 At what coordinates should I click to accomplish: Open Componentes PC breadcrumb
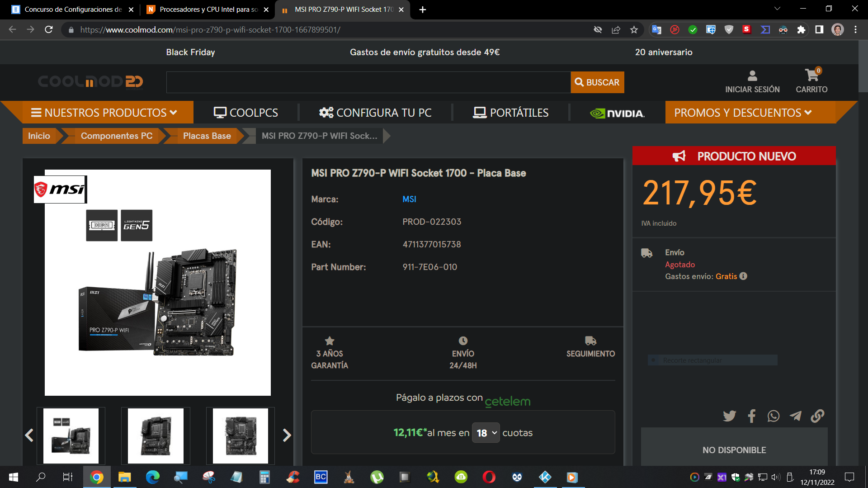[x=117, y=136]
